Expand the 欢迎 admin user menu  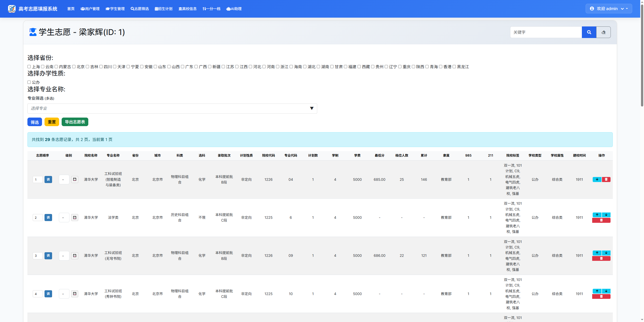pos(609,9)
